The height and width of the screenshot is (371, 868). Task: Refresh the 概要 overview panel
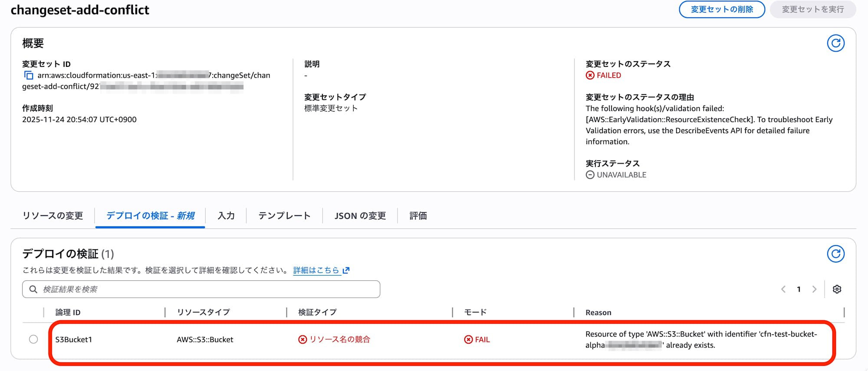pos(835,43)
